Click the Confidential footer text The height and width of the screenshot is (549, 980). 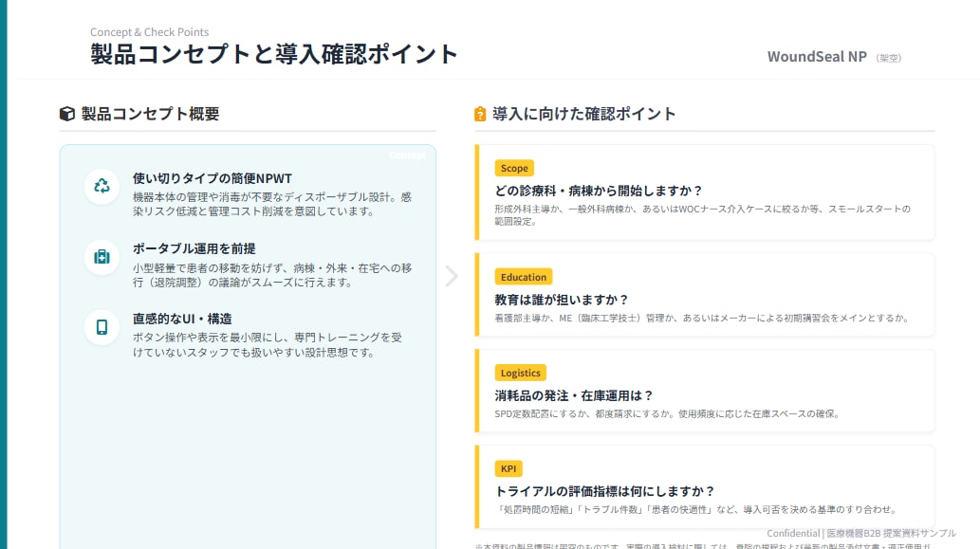click(x=861, y=534)
